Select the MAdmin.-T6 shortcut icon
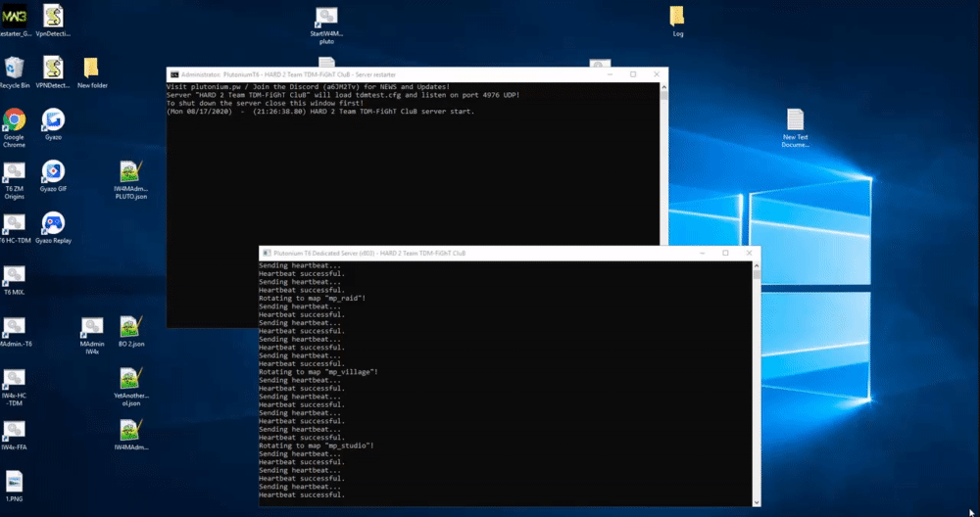Image resolution: width=980 pixels, height=517 pixels. [15, 332]
